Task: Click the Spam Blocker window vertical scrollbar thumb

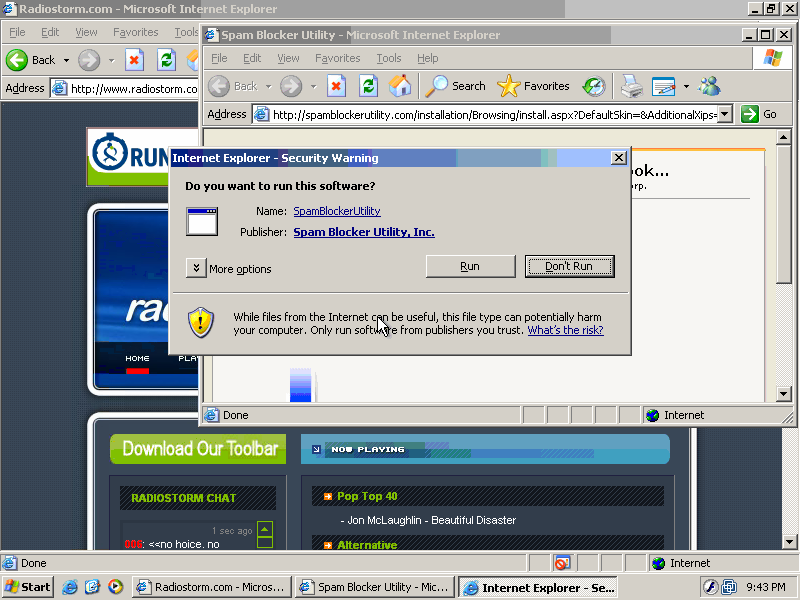Action: coord(784,213)
